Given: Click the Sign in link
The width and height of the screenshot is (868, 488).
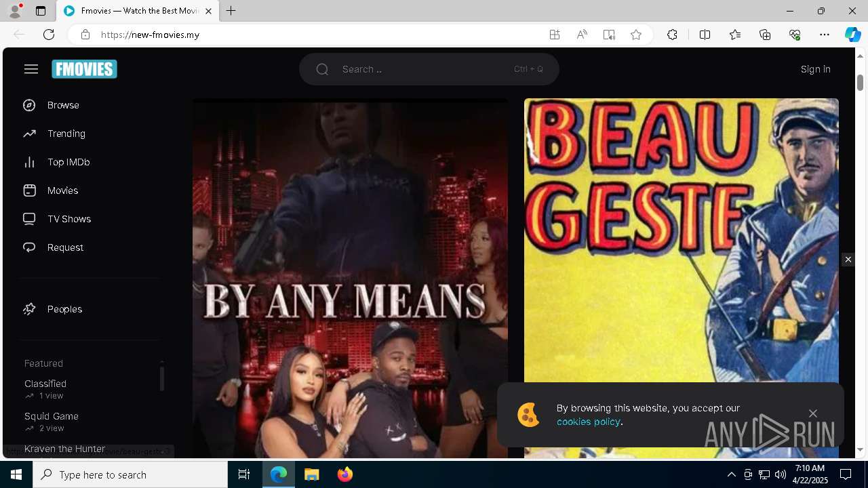Looking at the screenshot, I should [815, 69].
